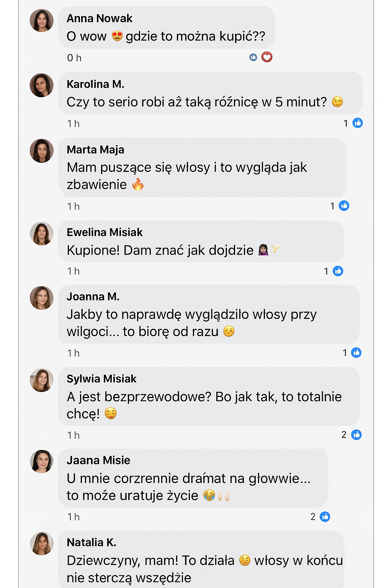Click the "1 h" timestamp under Marta Maja's comment
Viewport: 392px width, 588px height.
[73, 207]
